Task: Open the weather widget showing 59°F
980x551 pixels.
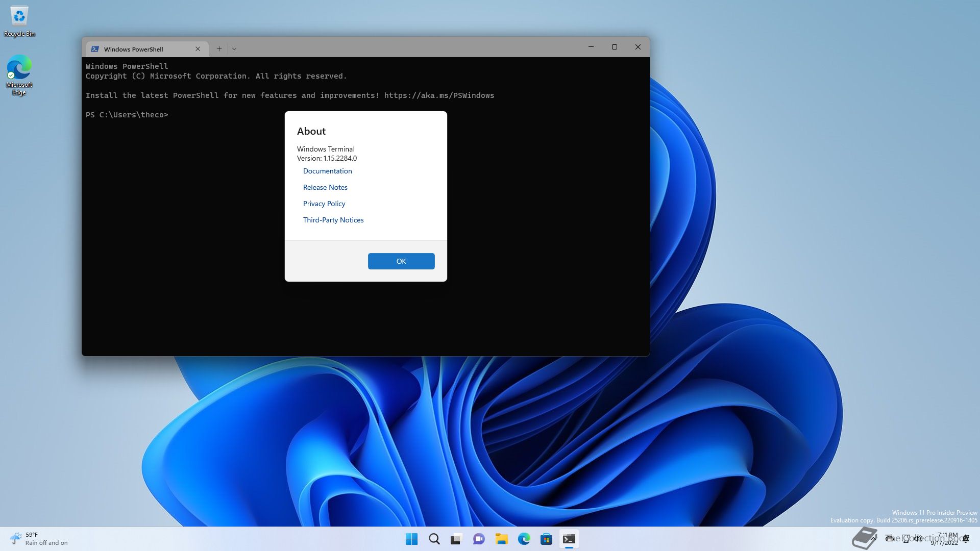Action: pyautogui.click(x=39, y=539)
